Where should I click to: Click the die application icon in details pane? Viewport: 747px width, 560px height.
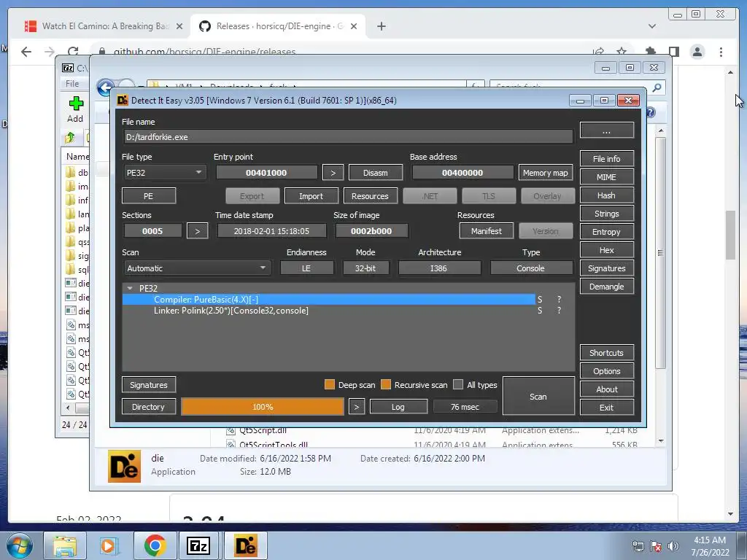(x=124, y=466)
